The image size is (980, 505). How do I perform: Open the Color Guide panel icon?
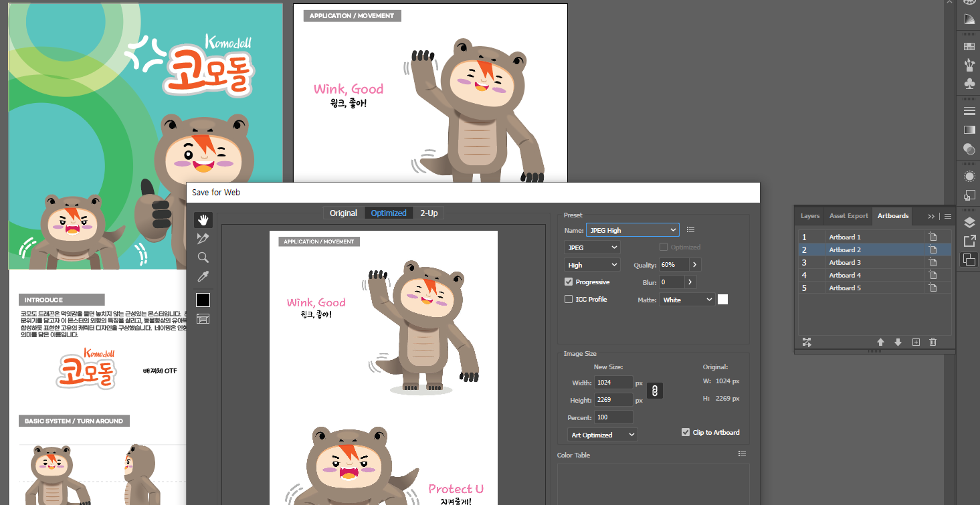pos(969,20)
